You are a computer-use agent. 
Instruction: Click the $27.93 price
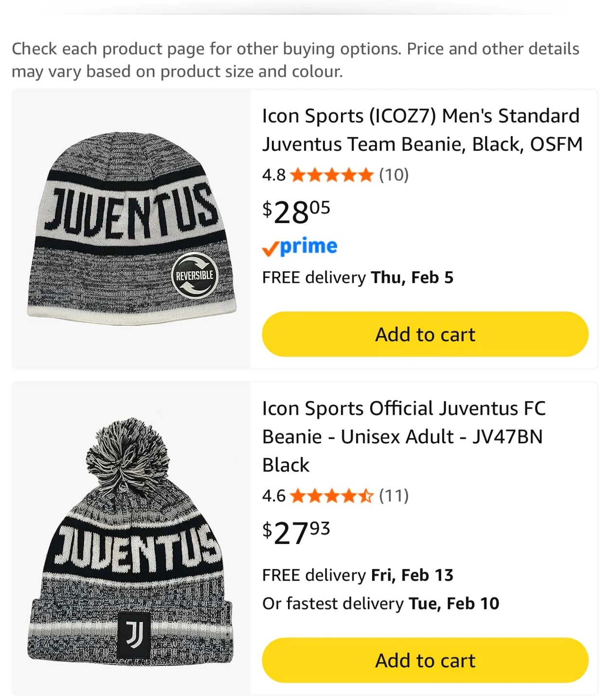click(296, 533)
